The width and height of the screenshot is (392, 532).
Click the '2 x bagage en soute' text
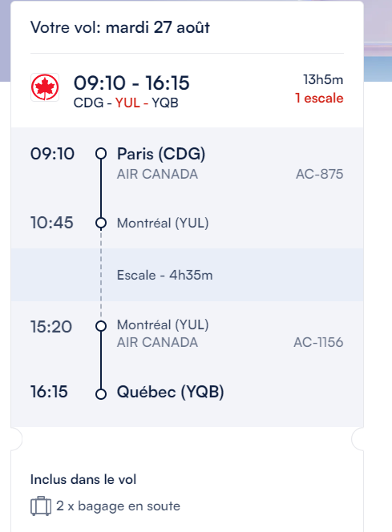click(118, 506)
